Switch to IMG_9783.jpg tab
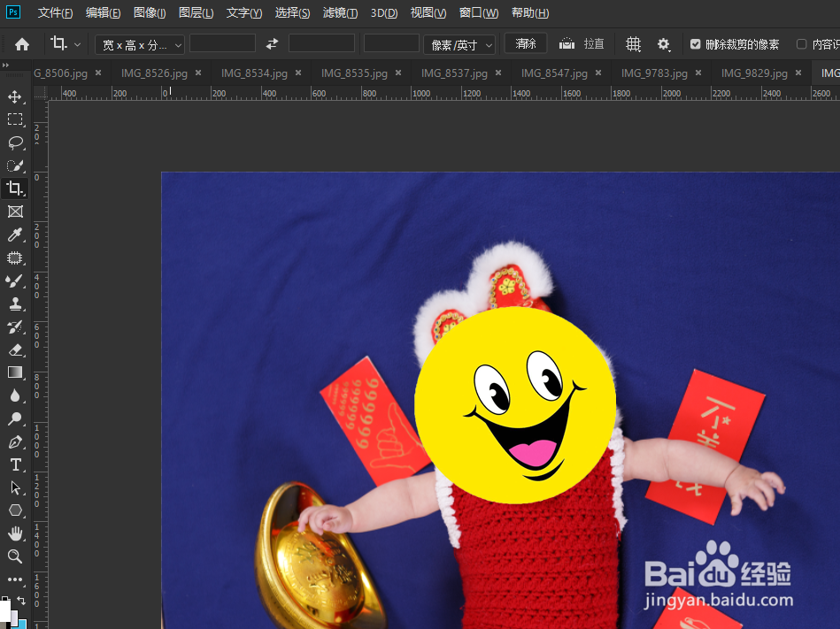This screenshot has width=840, height=629. point(654,73)
